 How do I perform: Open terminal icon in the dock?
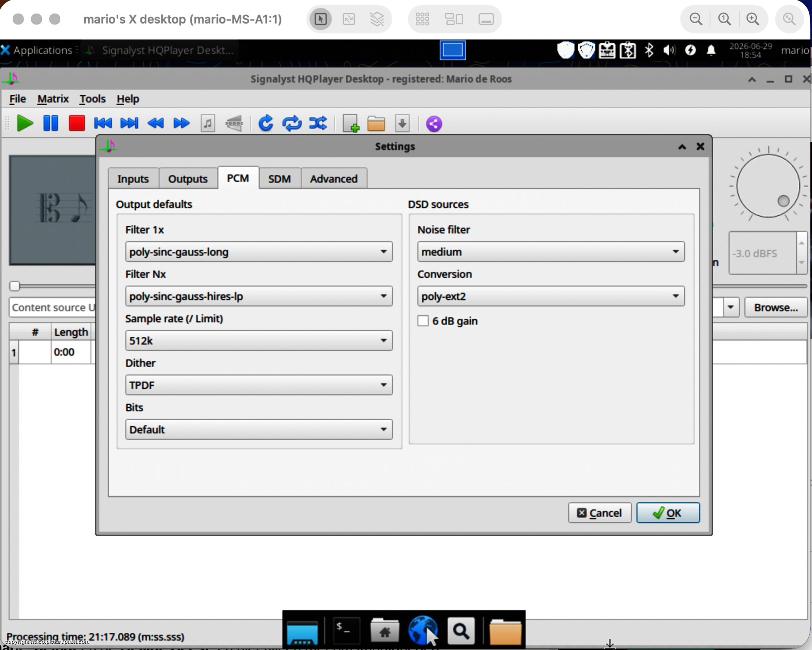[346, 631]
